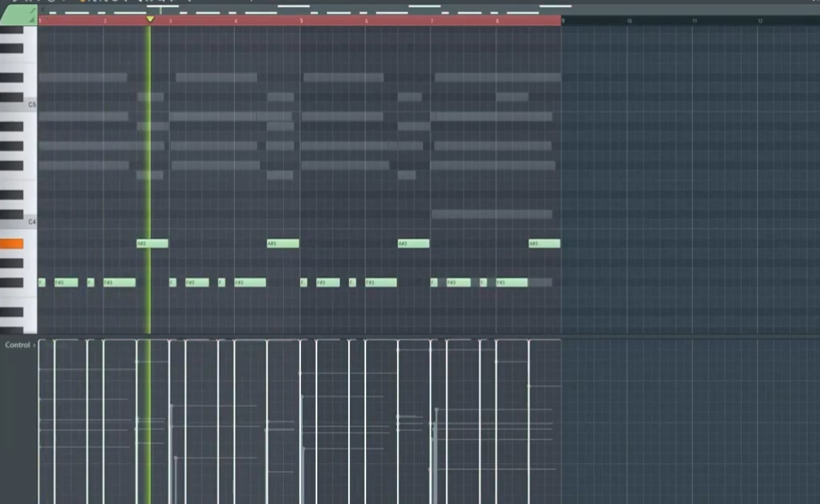Viewport: 820px width, 504px height.
Task: Open the Control event lane selector
Action: (20, 345)
